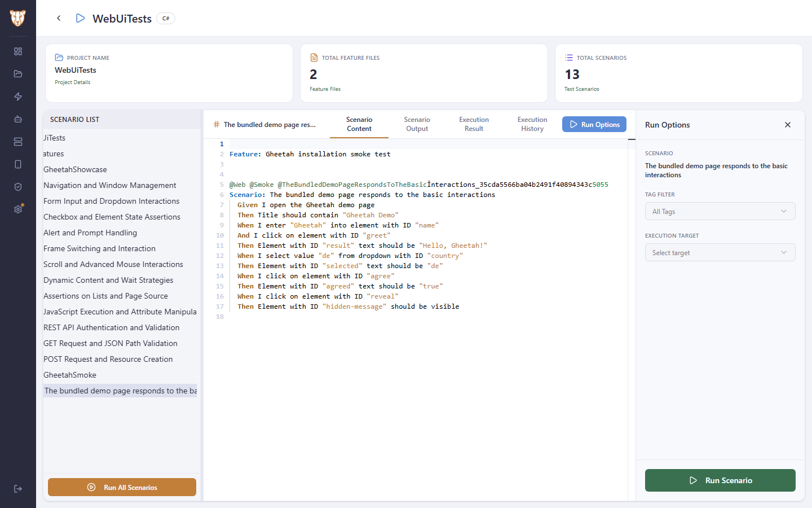Open the dashboard grid sidebar icon
Viewport: 812px width, 508px height.
pyautogui.click(x=18, y=51)
